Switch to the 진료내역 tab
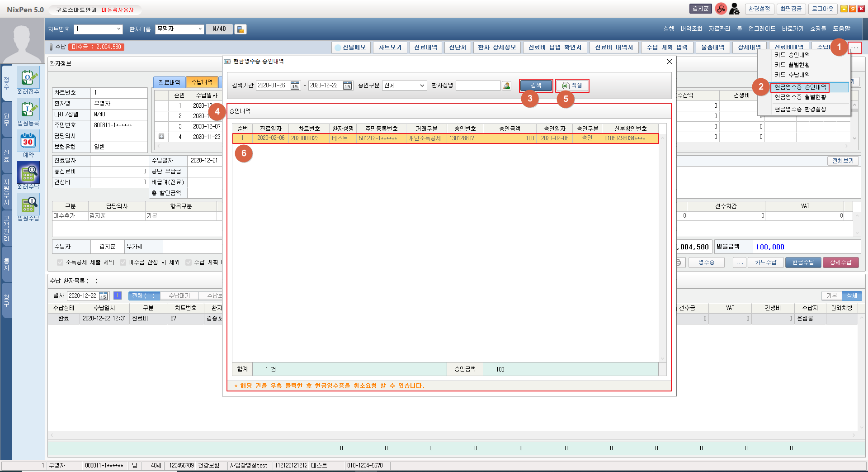This screenshot has width=868, height=472. click(169, 82)
